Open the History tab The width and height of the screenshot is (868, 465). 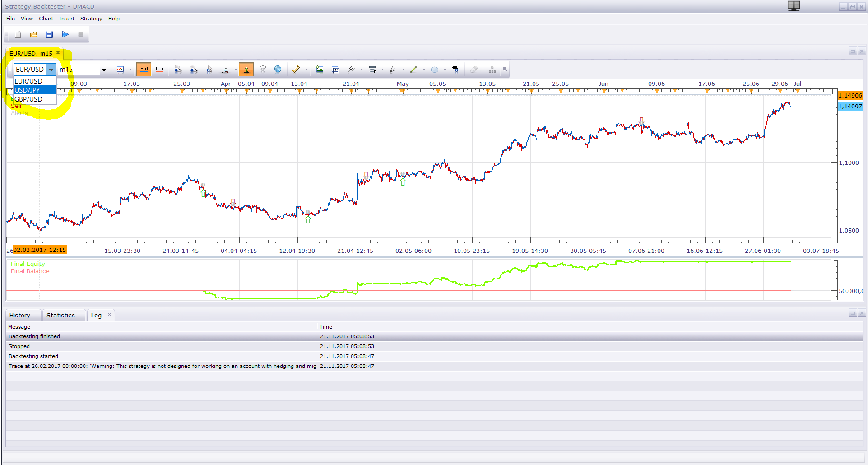pos(20,315)
